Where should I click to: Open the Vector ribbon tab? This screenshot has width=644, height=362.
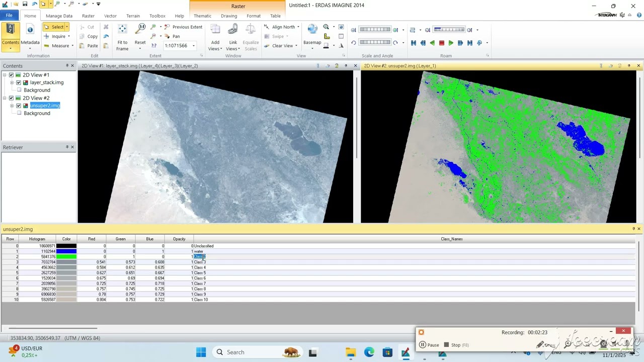[x=110, y=16]
